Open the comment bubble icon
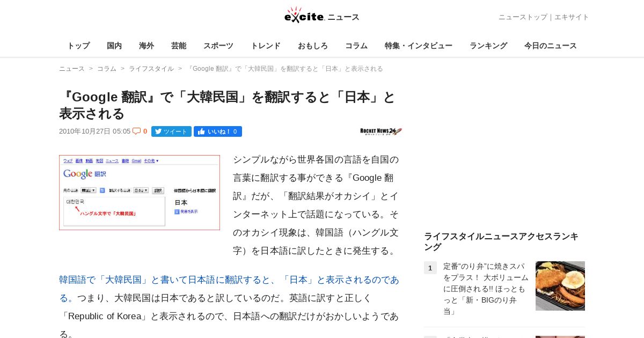The height and width of the screenshot is (338, 644). [137, 131]
